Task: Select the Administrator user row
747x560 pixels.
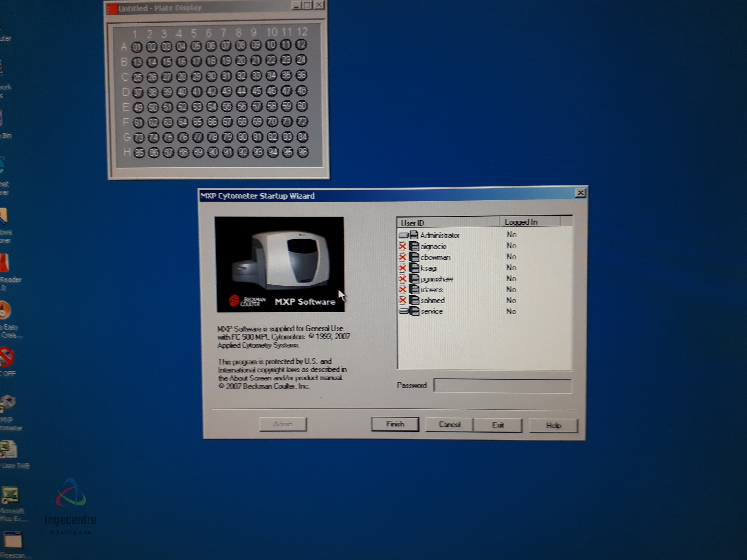Action: (485, 235)
